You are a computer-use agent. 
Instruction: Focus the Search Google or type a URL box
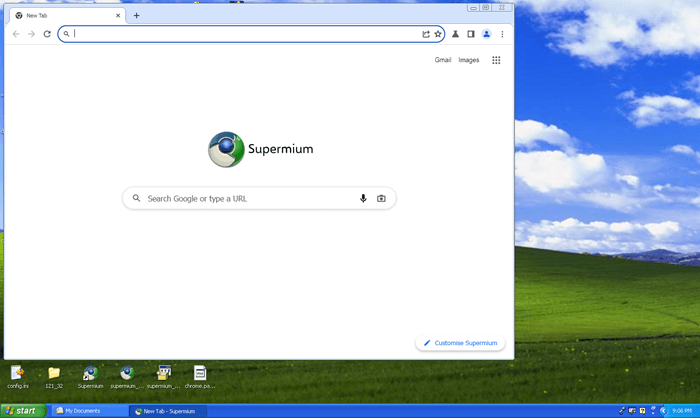click(250, 198)
